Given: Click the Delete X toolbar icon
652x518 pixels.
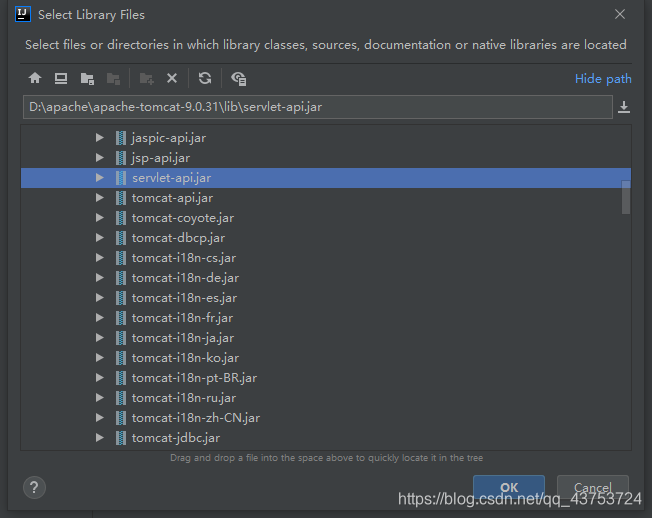Looking at the screenshot, I should click(x=172, y=78).
